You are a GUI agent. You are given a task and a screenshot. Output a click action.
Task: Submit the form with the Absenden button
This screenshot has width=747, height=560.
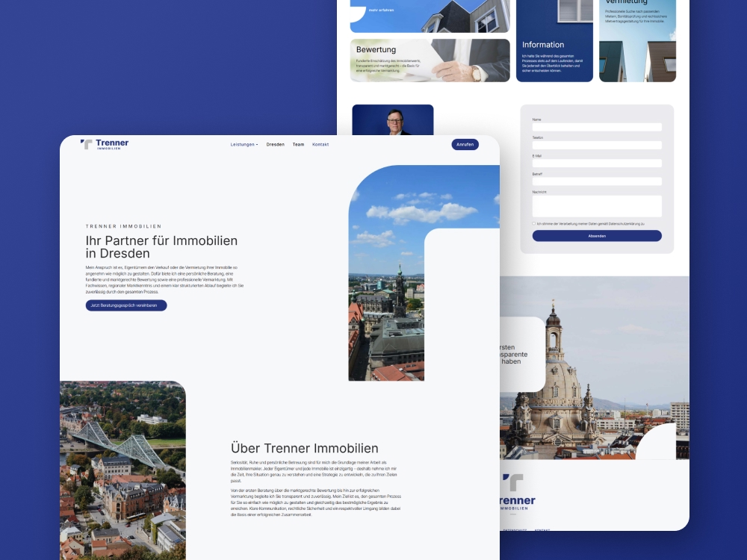click(597, 235)
